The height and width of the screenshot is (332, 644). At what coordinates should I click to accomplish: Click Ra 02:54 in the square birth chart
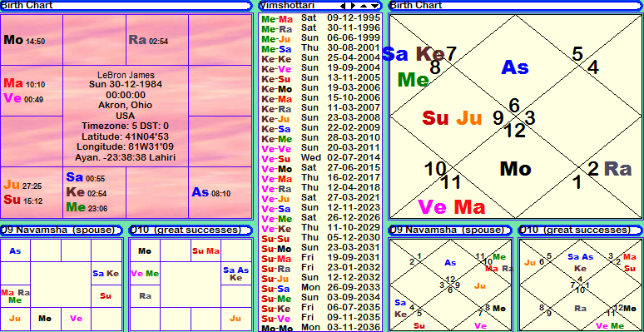click(x=148, y=40)
